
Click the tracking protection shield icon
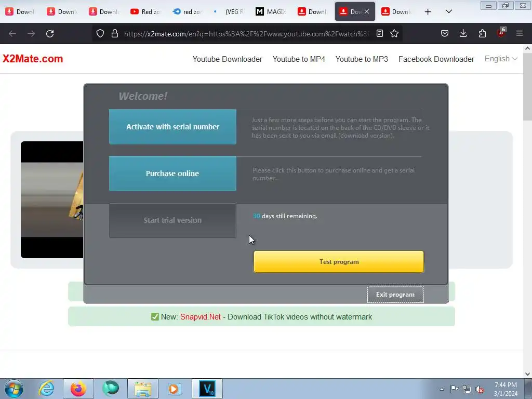point(100,34)
